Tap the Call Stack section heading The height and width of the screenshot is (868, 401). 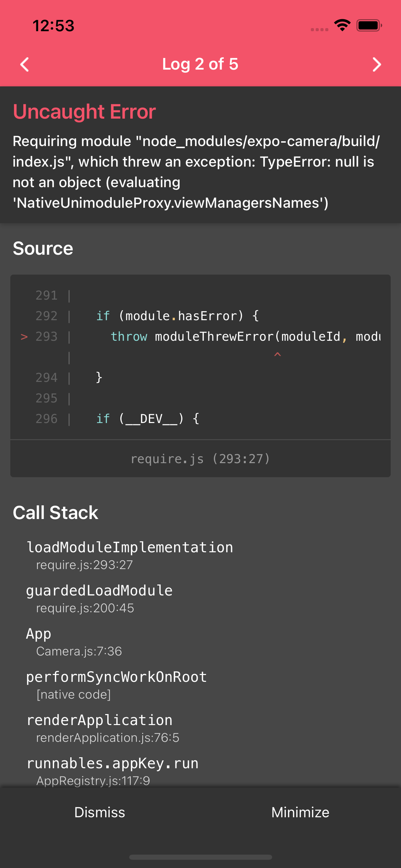point(56,513)
